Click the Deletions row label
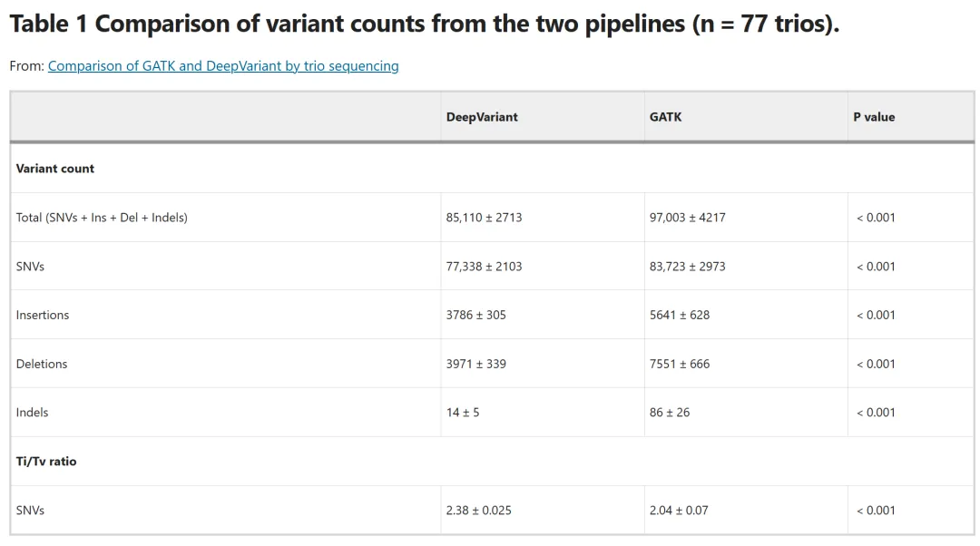This screenshot has height=546, width=980. pos(42,364)
